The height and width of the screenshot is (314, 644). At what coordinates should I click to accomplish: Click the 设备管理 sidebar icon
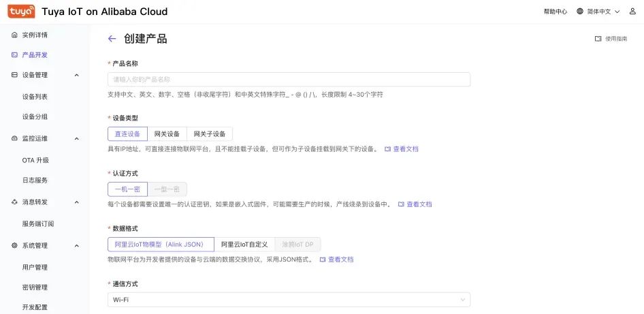[14, 75]
